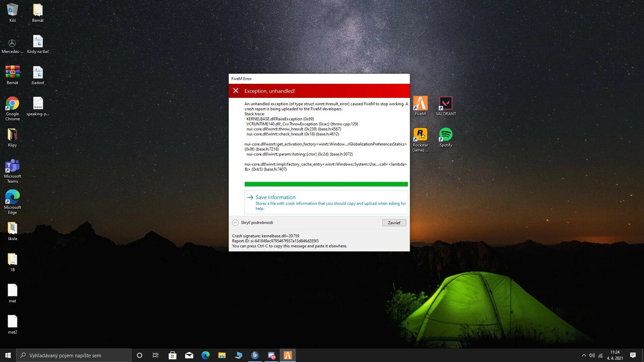Click the FiveM icon in the taskbar
The height and width of the screenshot is (362, 644).
pos(288,355)
